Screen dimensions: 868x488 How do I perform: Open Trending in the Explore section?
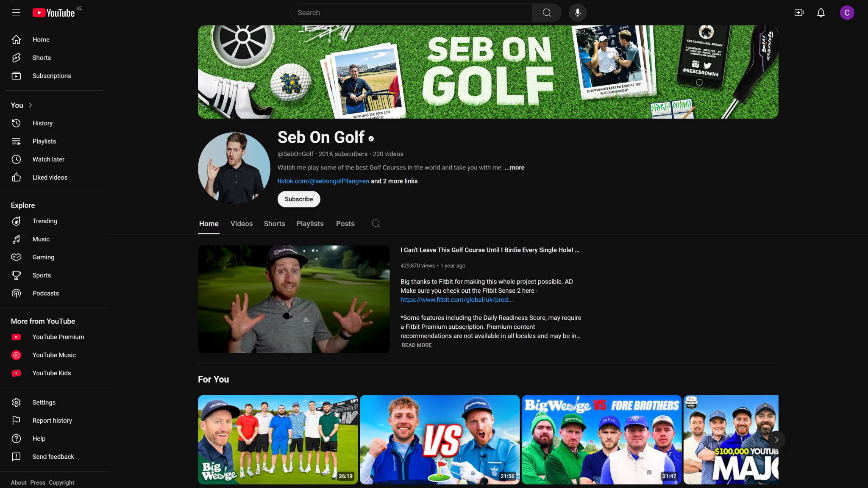tap(45, 221)
